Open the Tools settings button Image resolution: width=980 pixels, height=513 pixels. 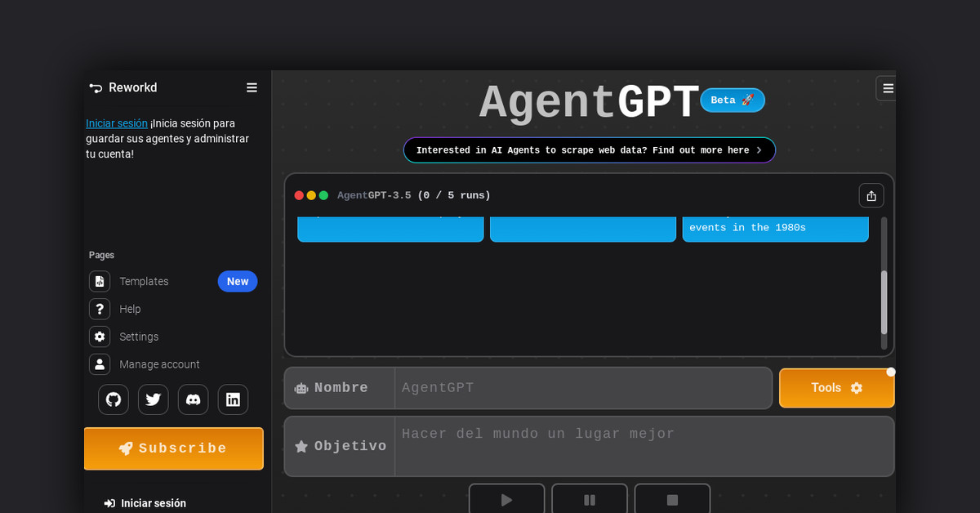836,388
